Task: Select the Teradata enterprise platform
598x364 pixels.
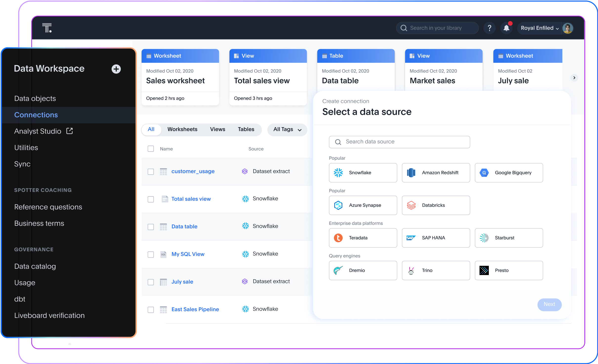Action: (363, 238)
